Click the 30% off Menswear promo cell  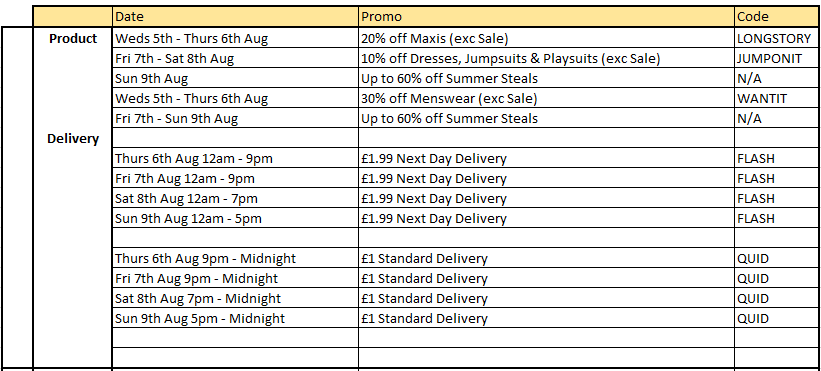click(546, 98)
